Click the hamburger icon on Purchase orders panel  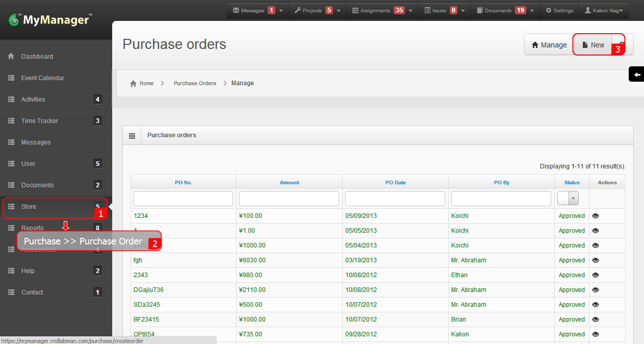point(132,135)
